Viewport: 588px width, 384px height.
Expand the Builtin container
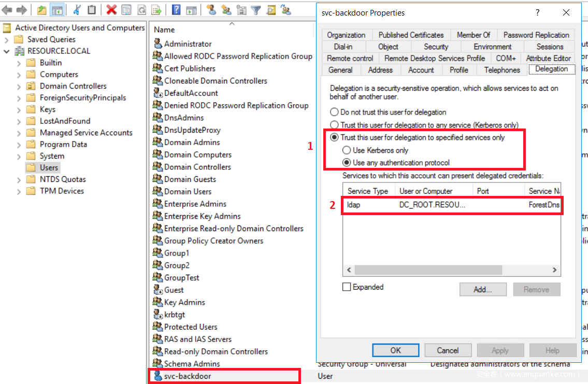pyautogui.click(x=19, y=63)
